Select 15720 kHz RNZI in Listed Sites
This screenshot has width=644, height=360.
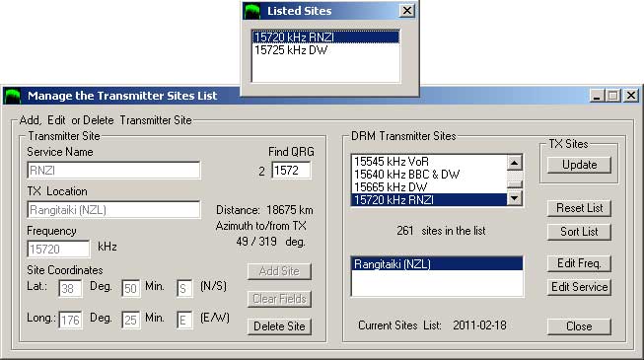click(325, 37)
